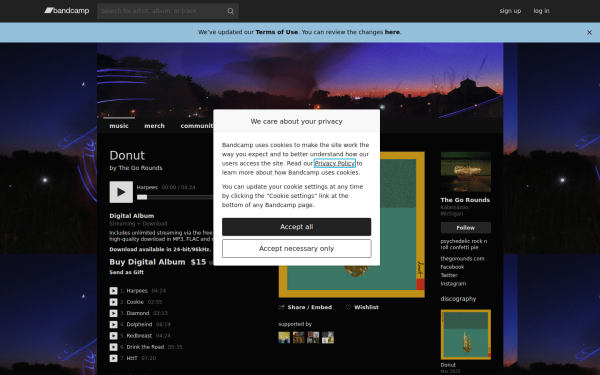Image resolution: width=600 pixels, height=375 pixels.
Task: Open the fourth supporter avatar
Action: coord(328,338)
